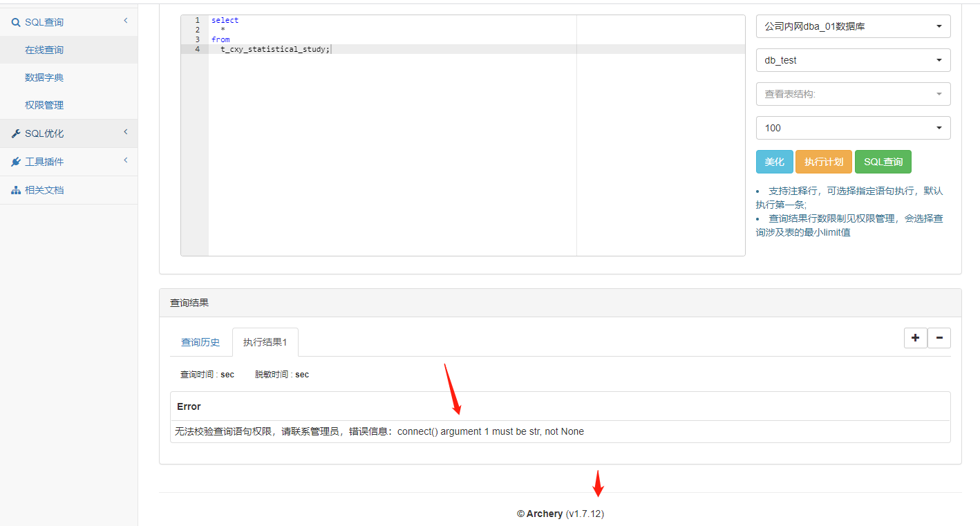Remove a result tab with minus button
The width and height of the screenshot is (980, 526).
939,338
